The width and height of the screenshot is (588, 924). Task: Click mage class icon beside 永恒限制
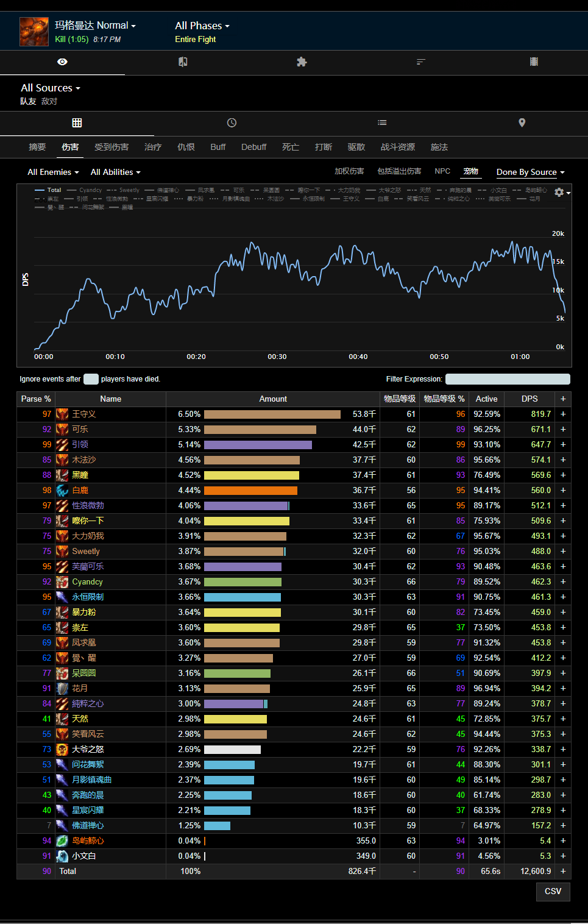62,597
